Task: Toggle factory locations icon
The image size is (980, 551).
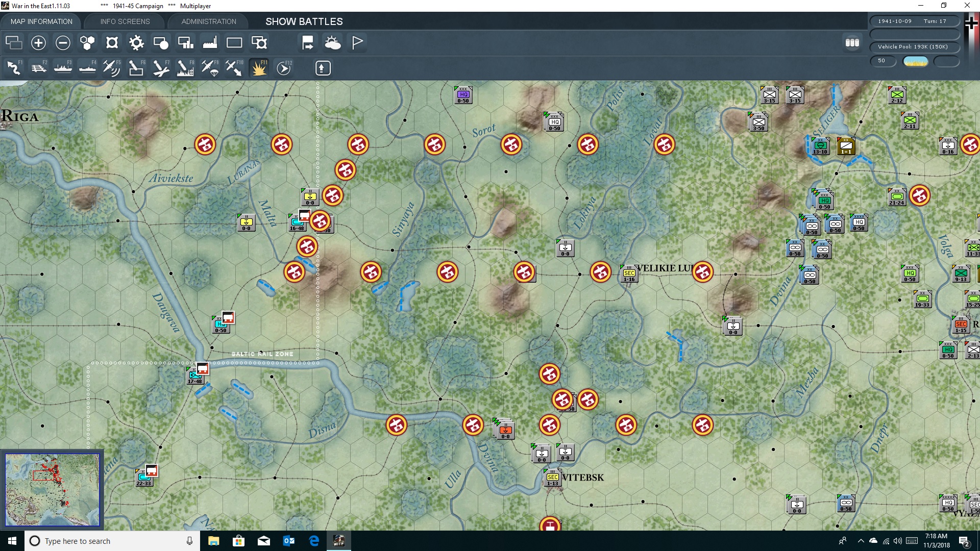Action: coord(210,43)
